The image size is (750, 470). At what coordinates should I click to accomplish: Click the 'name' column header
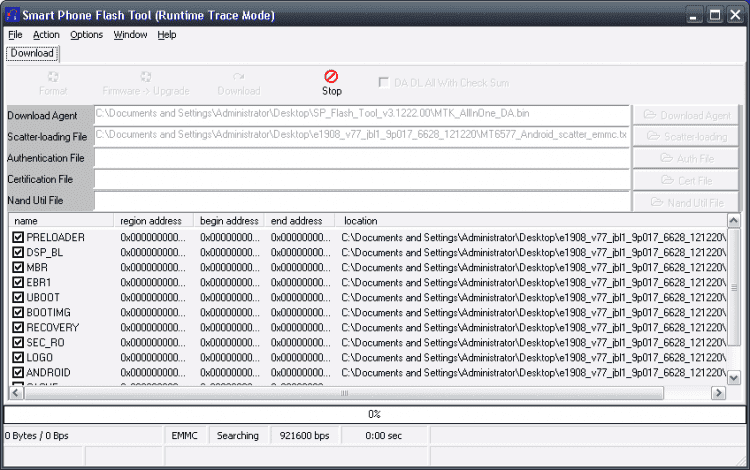coord(61,221)
